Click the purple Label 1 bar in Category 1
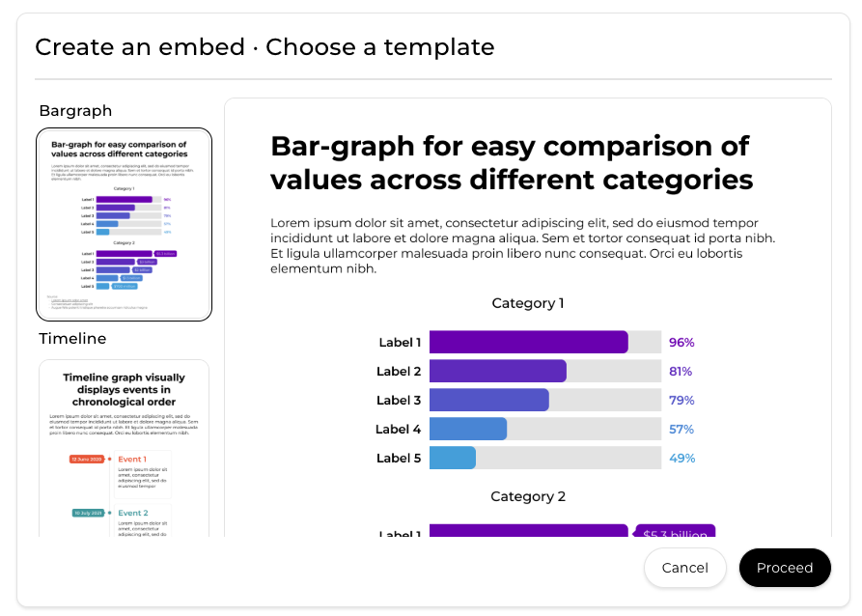The height and width of the screenshot is (616, 862). coord(528,342)
